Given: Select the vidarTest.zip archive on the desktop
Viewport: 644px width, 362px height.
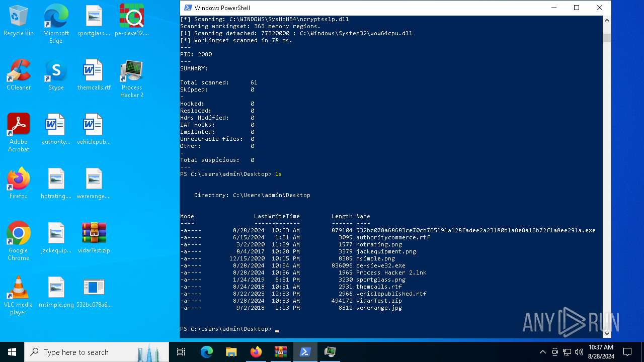Looking at the screenshot, I should (x=94, y=238).
